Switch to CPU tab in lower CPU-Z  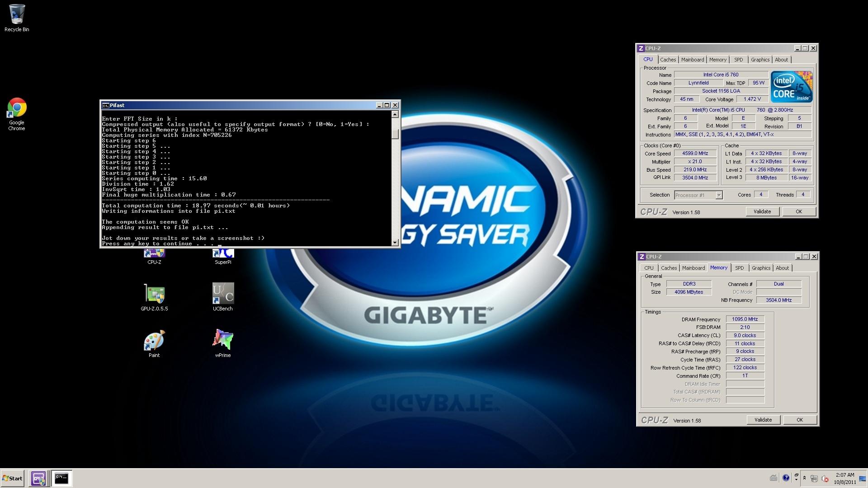(649, 268)
